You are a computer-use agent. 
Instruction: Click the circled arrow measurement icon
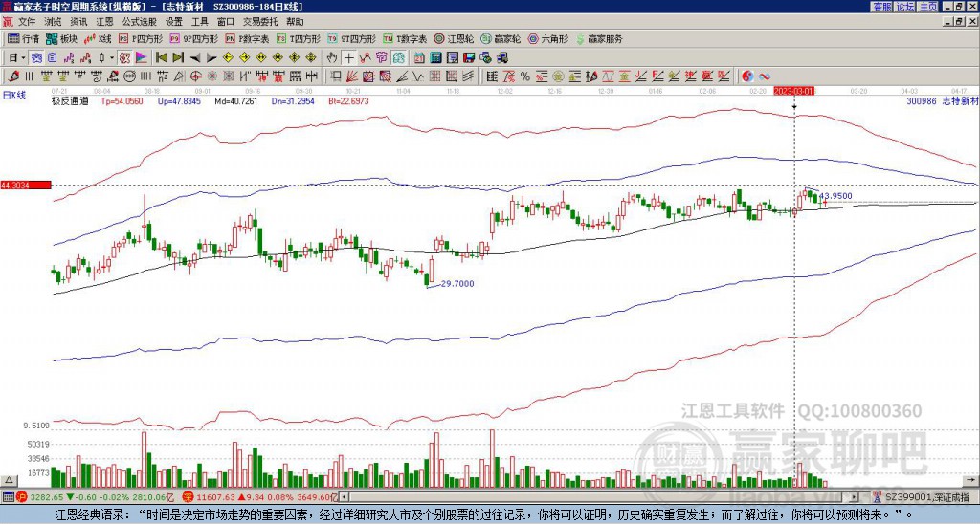tap(129, 76)
